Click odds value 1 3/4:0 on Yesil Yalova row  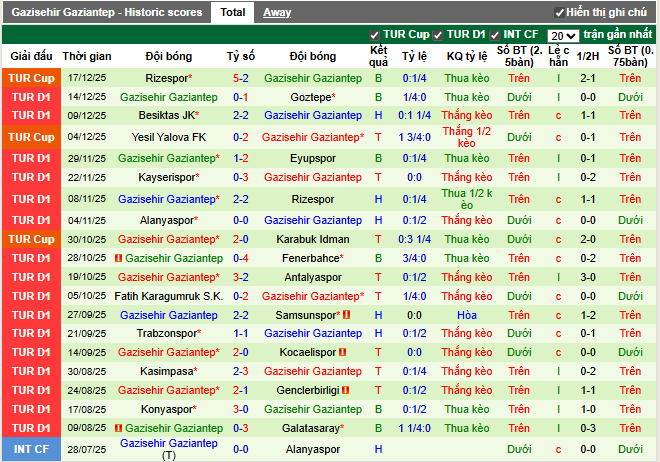(x=415, y=137)
